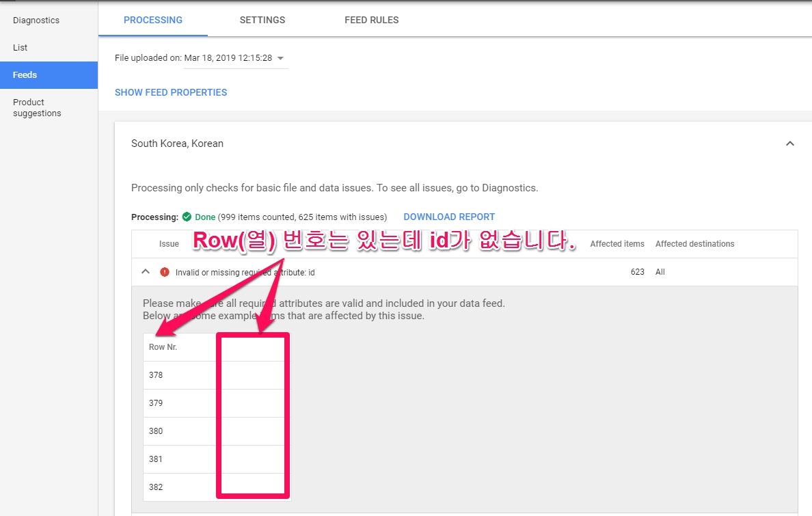Open the Feed Rules tab
812x516 pixels.
pos(371,20)
